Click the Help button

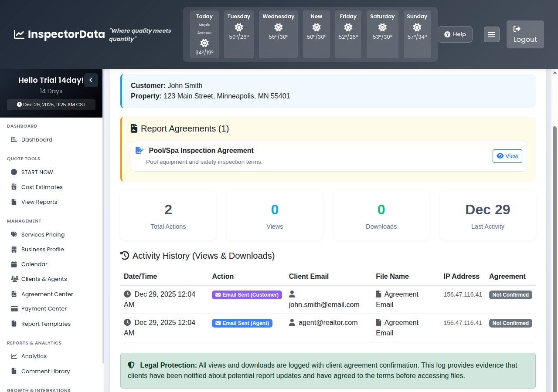[x=455, y=34]
